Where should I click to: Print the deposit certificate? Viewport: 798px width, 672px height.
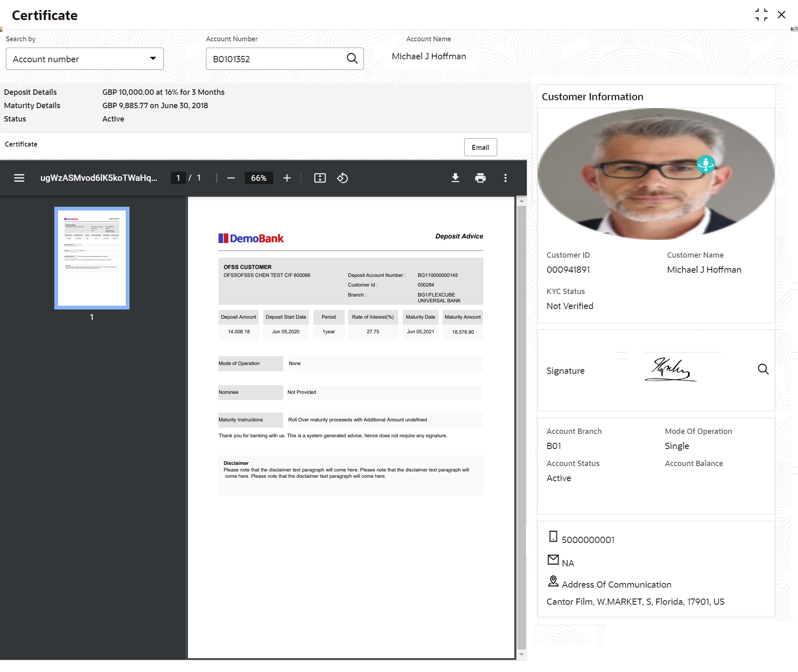coord(480,178)
